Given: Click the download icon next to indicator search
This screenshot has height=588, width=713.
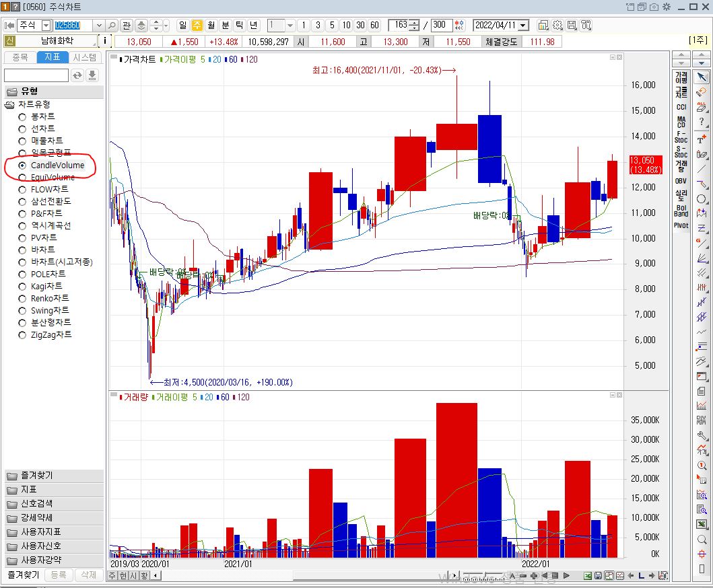Looking at the screenshot, I should point(92,75).
